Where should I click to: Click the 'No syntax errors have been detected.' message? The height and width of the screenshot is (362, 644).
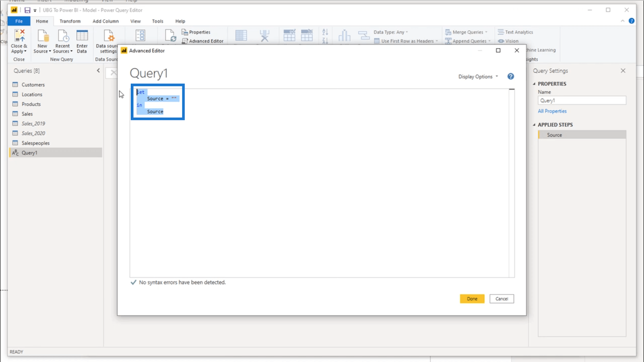(x=182, y=282)
